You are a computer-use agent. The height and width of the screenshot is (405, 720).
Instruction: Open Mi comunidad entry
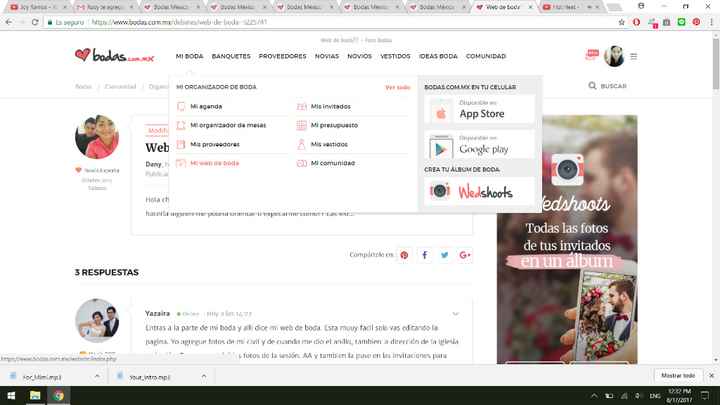(333, 163)
